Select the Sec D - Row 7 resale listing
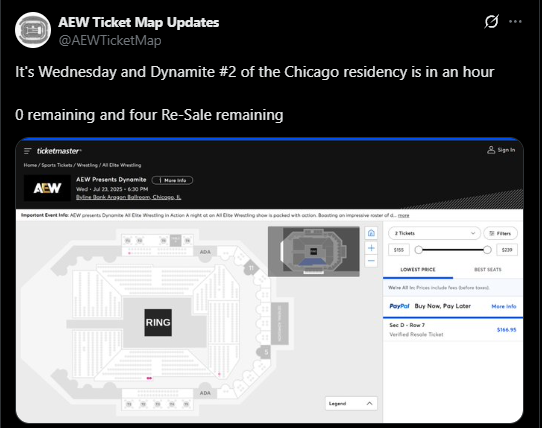This screenshot has height=428, width=542. tap(453, 330)
